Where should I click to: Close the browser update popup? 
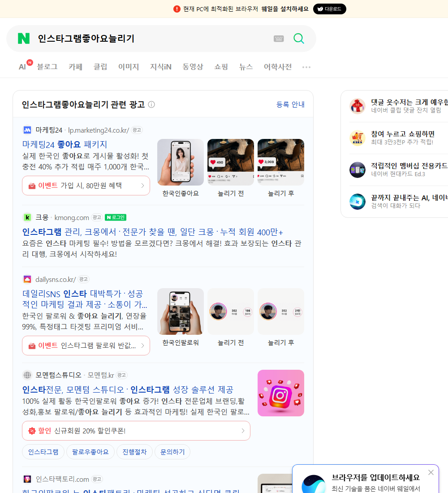pos(431,472)
